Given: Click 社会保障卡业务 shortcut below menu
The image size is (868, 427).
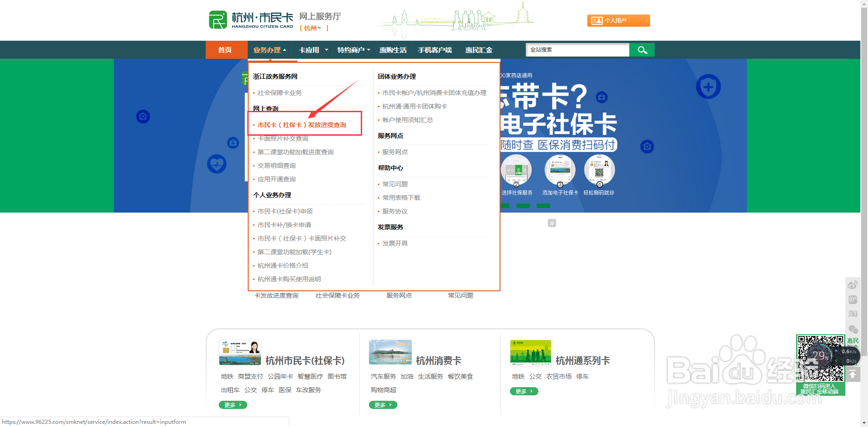Looking at the screenshot, I should pos(338,295).
